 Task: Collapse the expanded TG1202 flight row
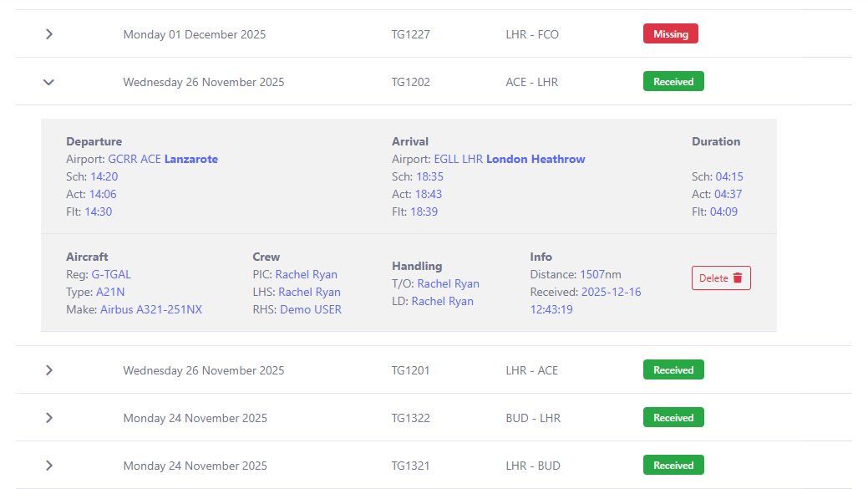48,82
